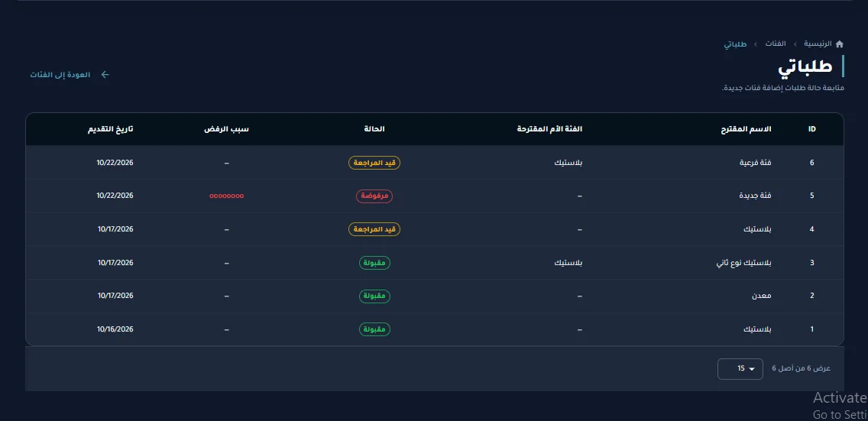Click ID cell 3
Viewport: 868px width, 421px height.
pos(812,263)
